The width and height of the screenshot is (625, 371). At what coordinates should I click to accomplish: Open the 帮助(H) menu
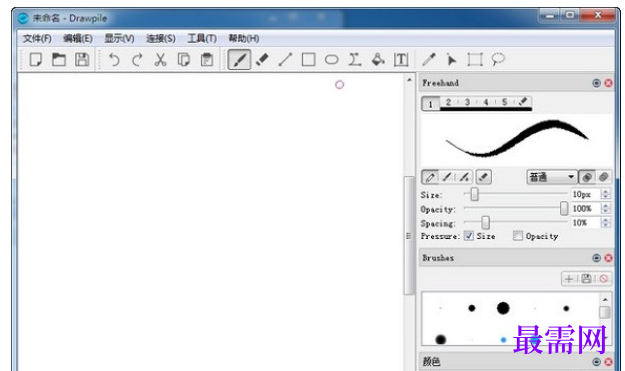[x=244, y=38]
